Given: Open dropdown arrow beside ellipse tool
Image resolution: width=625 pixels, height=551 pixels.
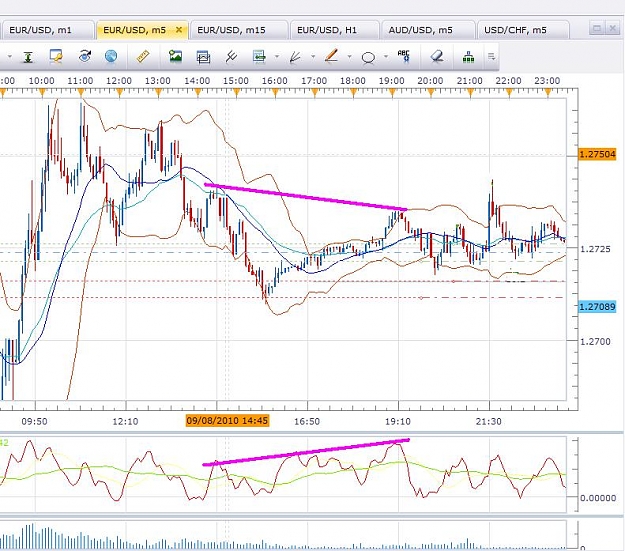Looking at the screenshot, I should pos(385,57).
